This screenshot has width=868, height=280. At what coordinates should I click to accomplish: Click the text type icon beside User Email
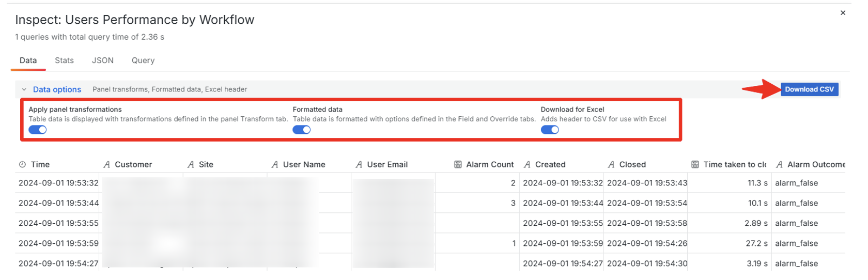(359, 164)
